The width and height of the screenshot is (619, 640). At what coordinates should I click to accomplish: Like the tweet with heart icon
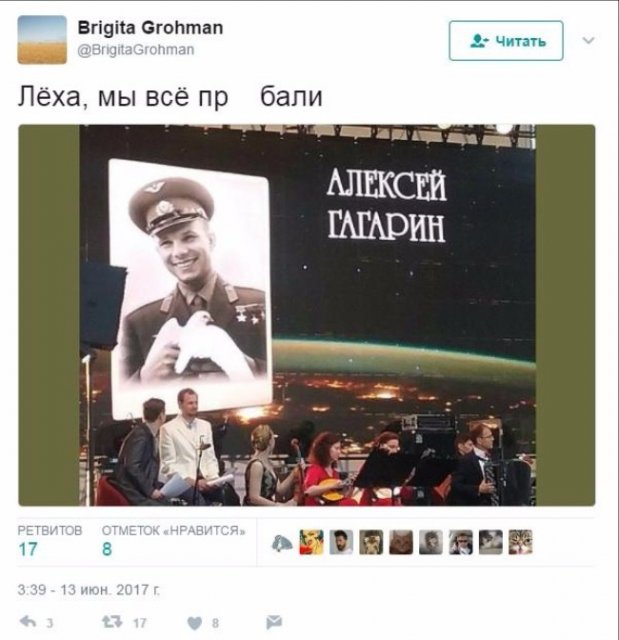195,623
